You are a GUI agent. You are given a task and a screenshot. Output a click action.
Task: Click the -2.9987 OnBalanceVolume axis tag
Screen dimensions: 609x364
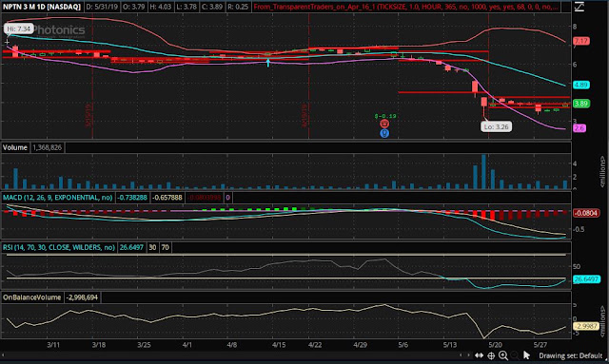click(586, 326)
